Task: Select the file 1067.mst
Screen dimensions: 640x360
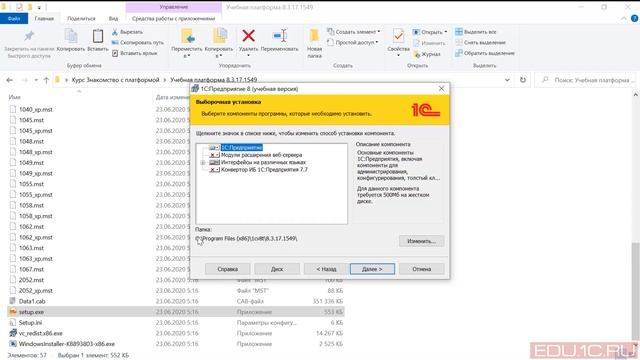Action: click(31, 269)
